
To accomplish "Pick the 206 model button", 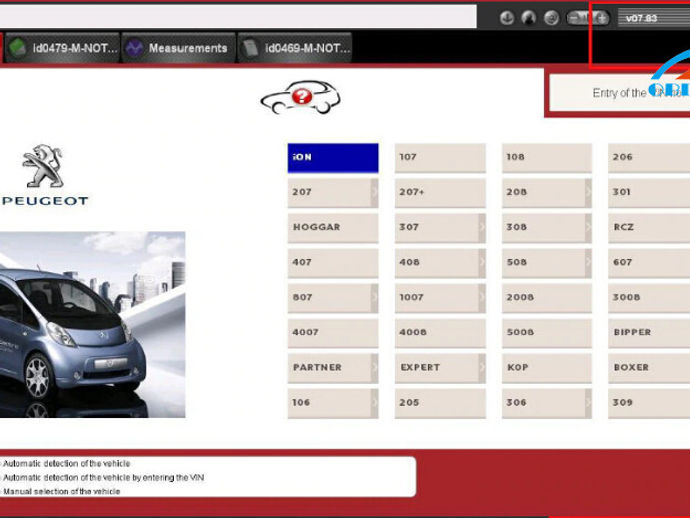I will point(649,158).
